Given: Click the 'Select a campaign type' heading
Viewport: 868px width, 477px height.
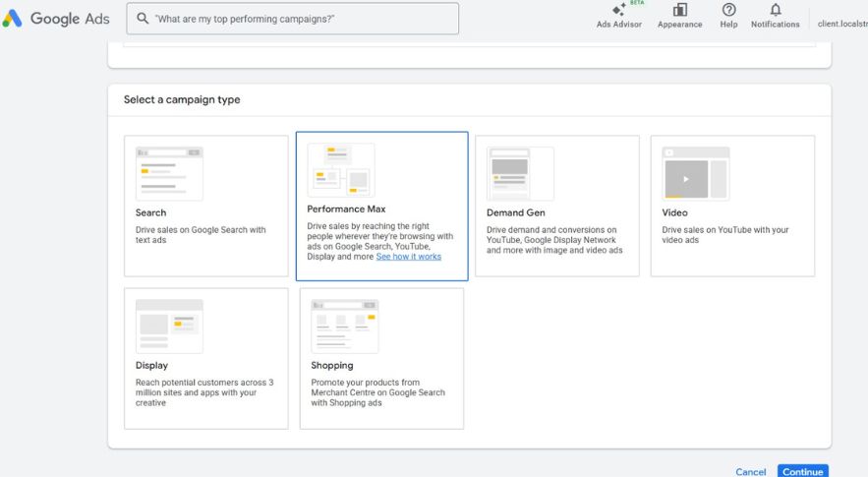Looking at the screenshot, I should point(182,99).
